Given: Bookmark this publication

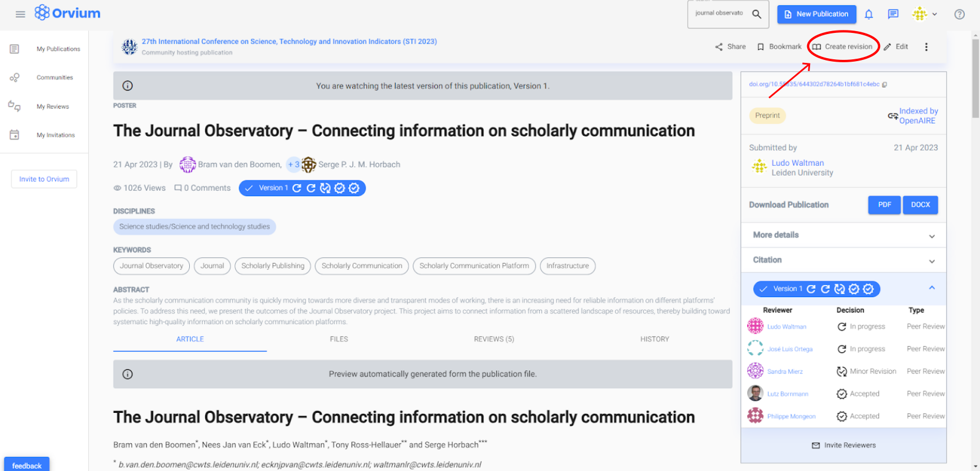Looking at the screenshot, I should [779, 47].
